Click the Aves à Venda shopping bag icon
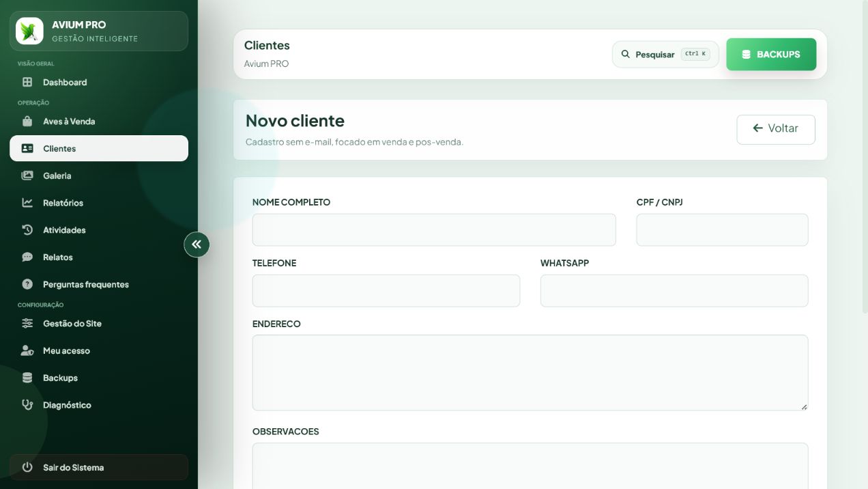Screen dimensions: 868x489 [27, 122]
